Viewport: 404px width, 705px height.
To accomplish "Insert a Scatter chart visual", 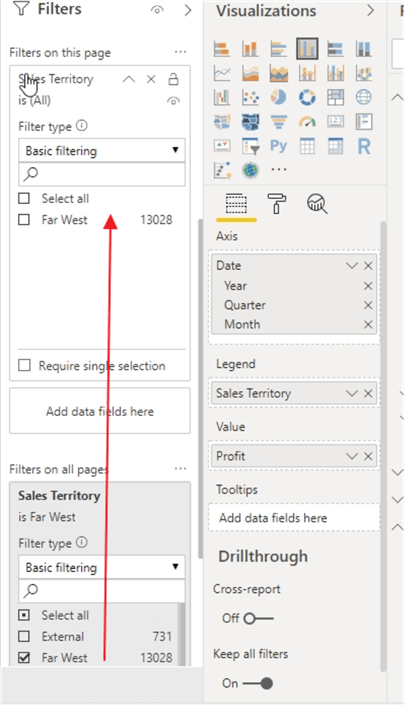I will click(x=250, y=97).
